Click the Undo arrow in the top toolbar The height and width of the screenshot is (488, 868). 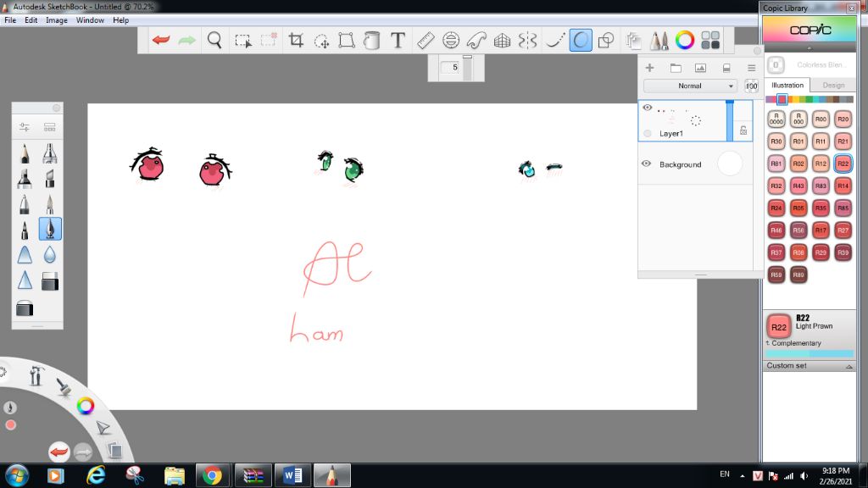[x=161, y=40]
